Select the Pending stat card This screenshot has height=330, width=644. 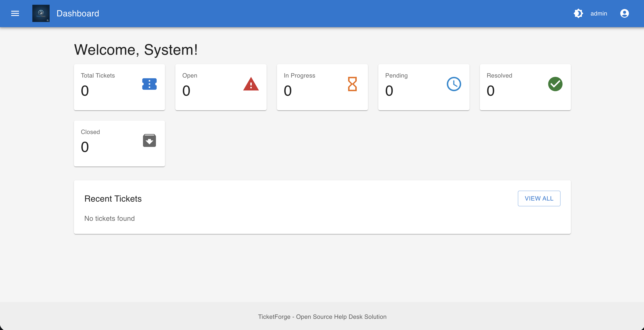424,87
